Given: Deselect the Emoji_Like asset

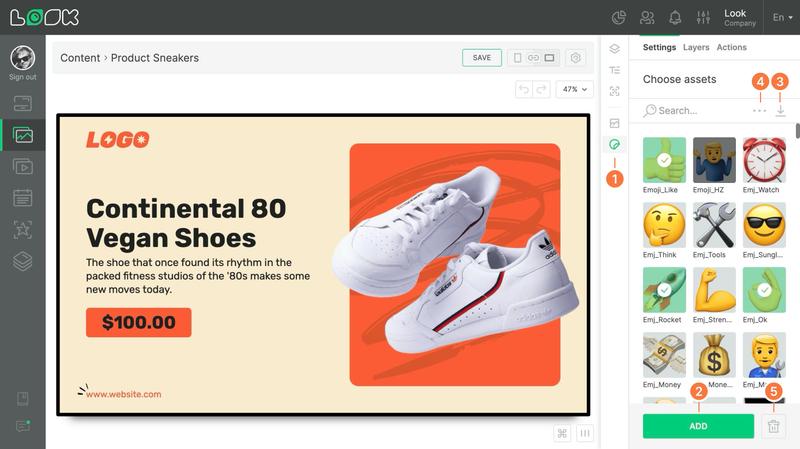Looking at the screenshot, I should pos(664,160).
